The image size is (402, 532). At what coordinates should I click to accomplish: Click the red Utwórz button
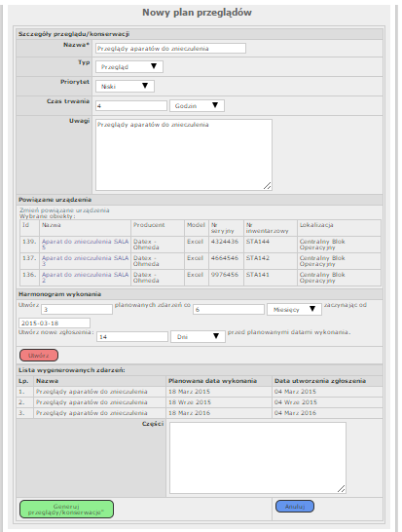pyautogui.click(x=39, y=356)
